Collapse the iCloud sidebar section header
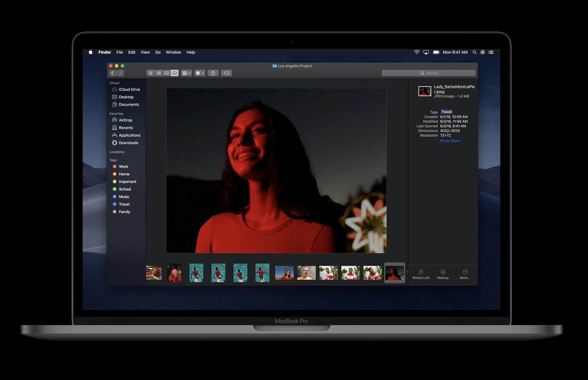 click(114, 83)
